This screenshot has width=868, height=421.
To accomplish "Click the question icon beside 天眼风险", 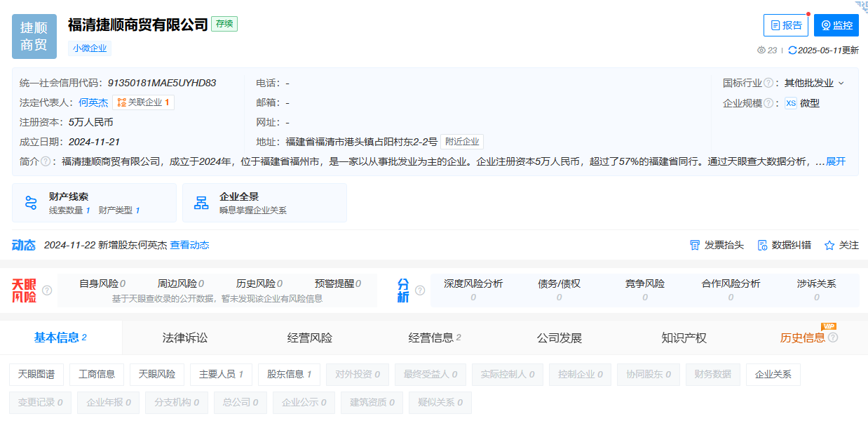I will (x=46, y=289).
